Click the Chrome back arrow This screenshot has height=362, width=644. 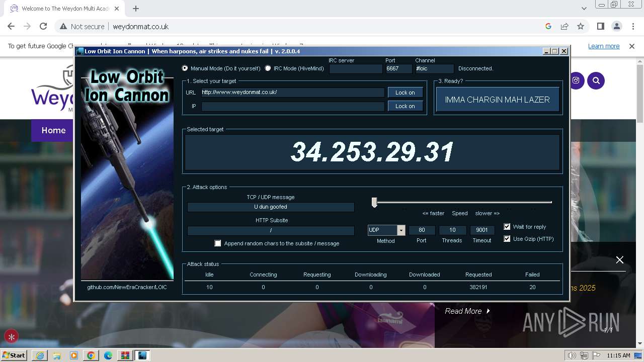(11, 26)
